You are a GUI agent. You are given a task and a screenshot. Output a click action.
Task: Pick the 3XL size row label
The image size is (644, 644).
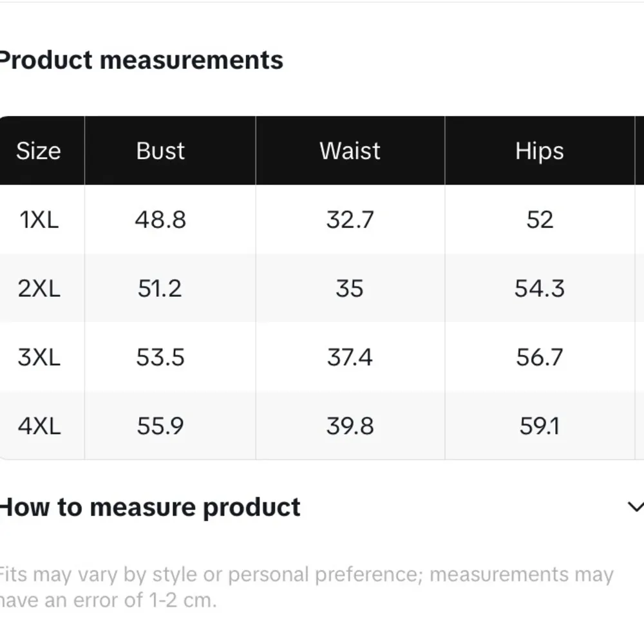click(39, 357)
